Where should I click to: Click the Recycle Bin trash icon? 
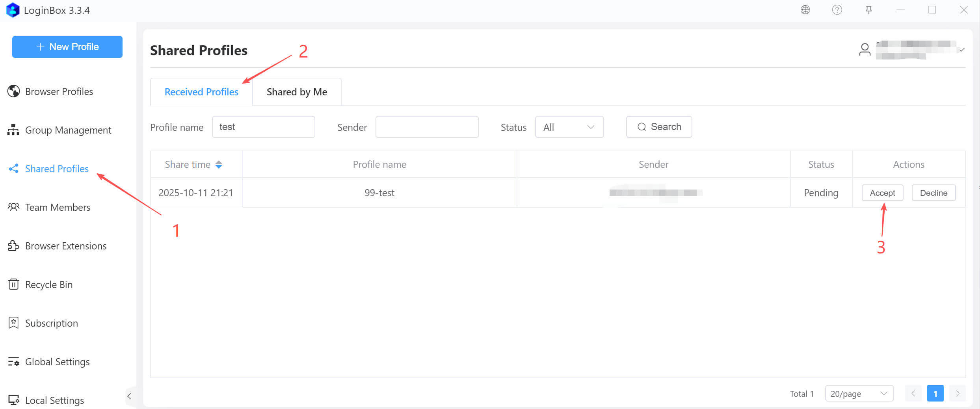(13, 284)
